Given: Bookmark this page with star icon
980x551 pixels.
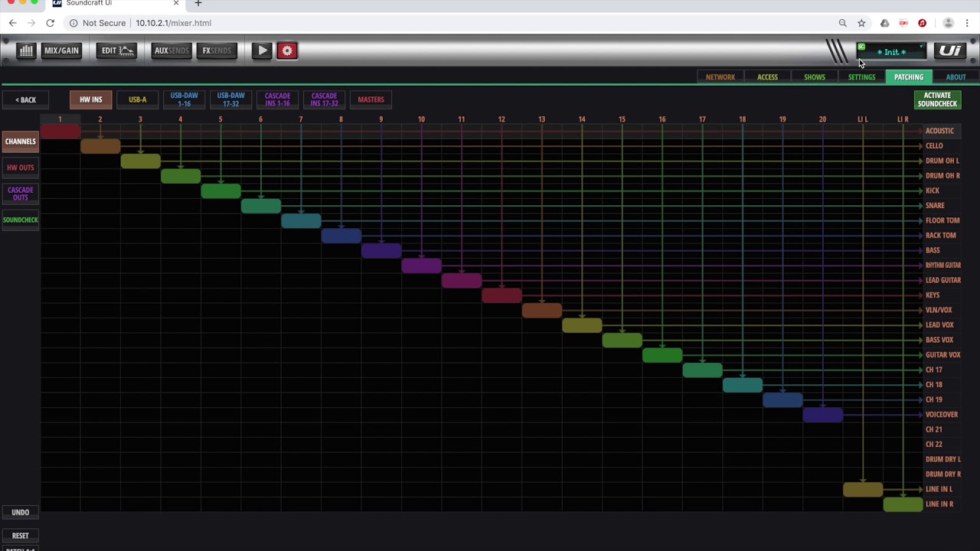Looking at the screenshot, I should pos(861,23).
